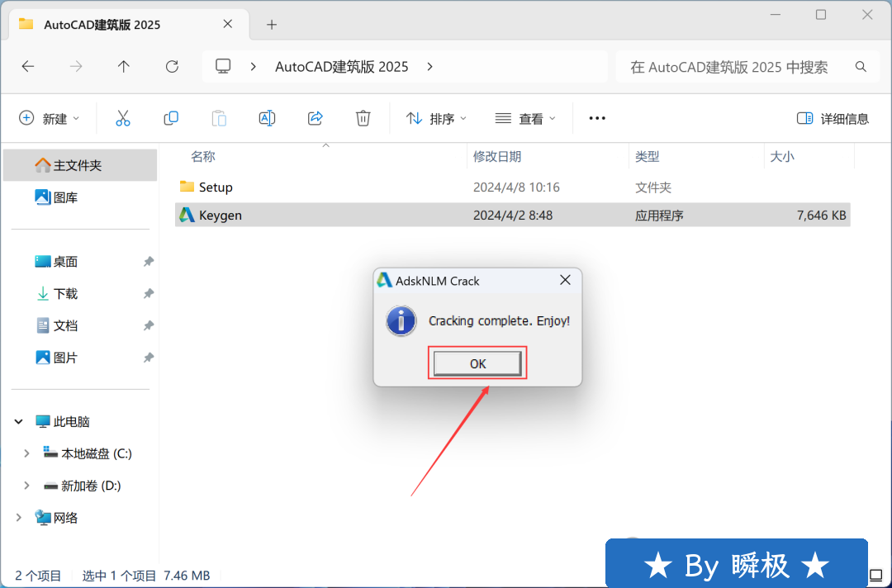Click the Delete trash can icon

point(363,118)
